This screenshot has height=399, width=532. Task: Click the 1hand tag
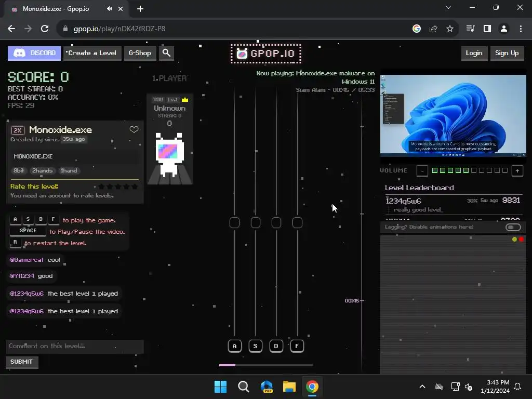(69, 170)
